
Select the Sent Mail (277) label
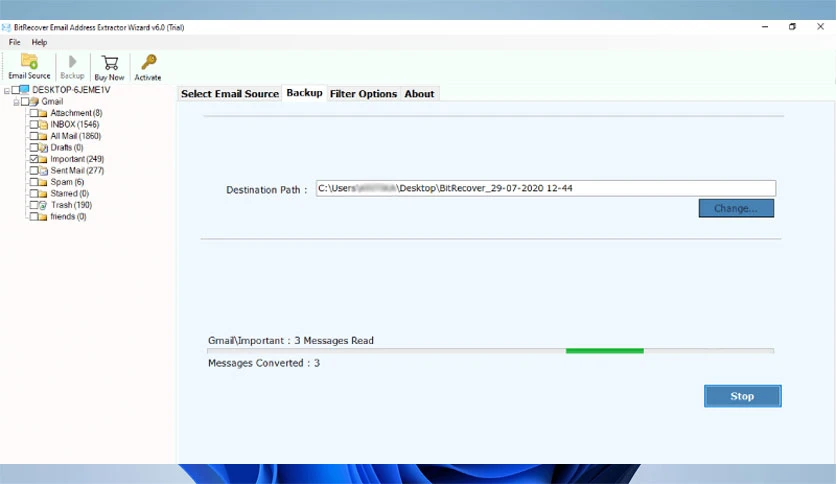pos(77,171)
